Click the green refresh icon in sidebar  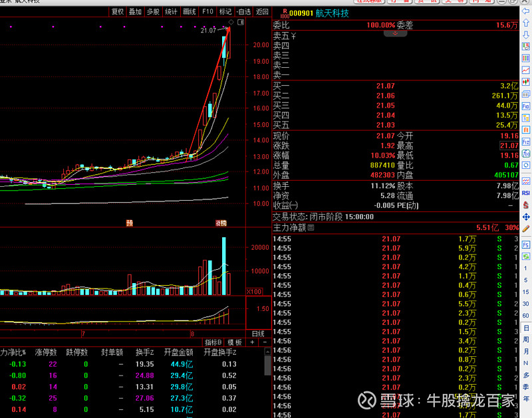pos(525,257)
